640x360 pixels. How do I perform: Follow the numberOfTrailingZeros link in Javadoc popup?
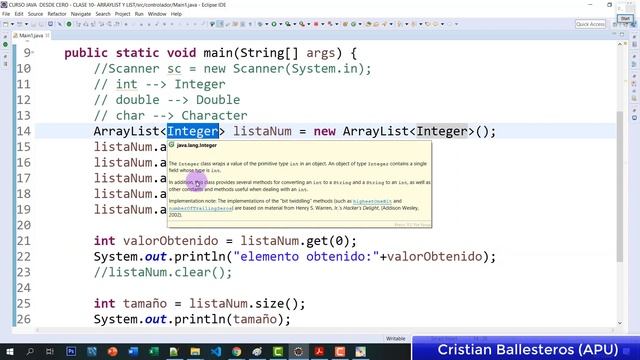pyautogui.click(x=201, y=208)
